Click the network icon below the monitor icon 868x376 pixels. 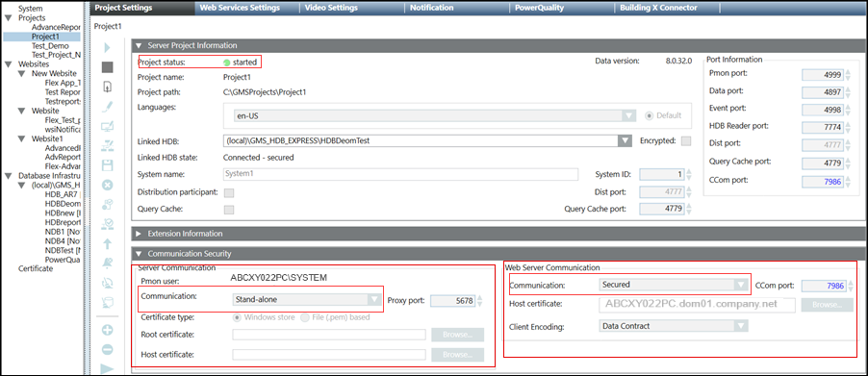[x=108, y=146]
